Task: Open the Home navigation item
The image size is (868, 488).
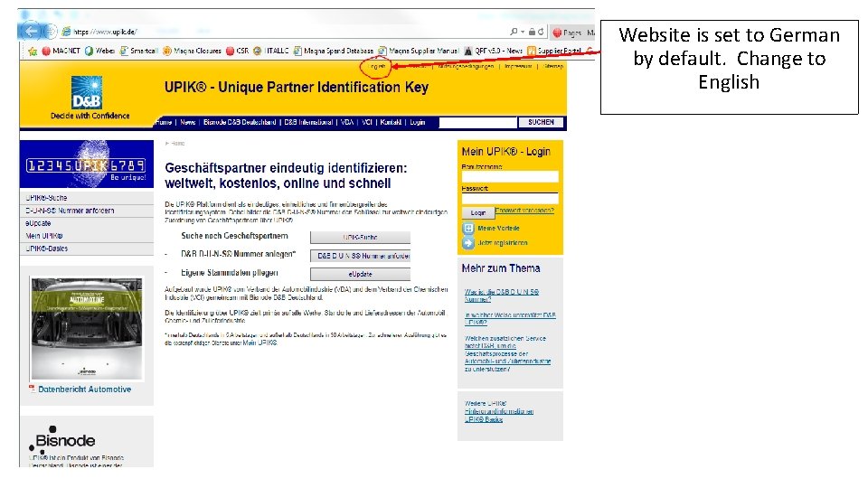Action: (164, 122)
